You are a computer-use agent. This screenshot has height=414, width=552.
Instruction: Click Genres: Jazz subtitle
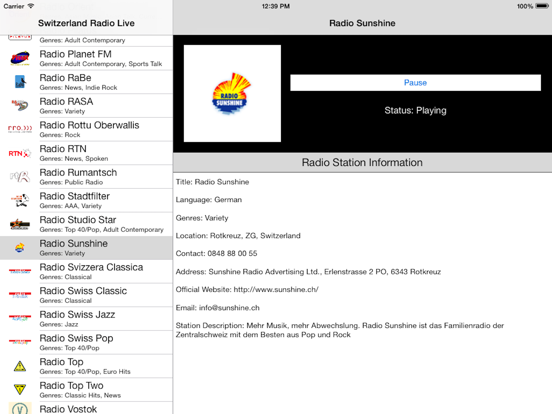(x=59, y=324)
